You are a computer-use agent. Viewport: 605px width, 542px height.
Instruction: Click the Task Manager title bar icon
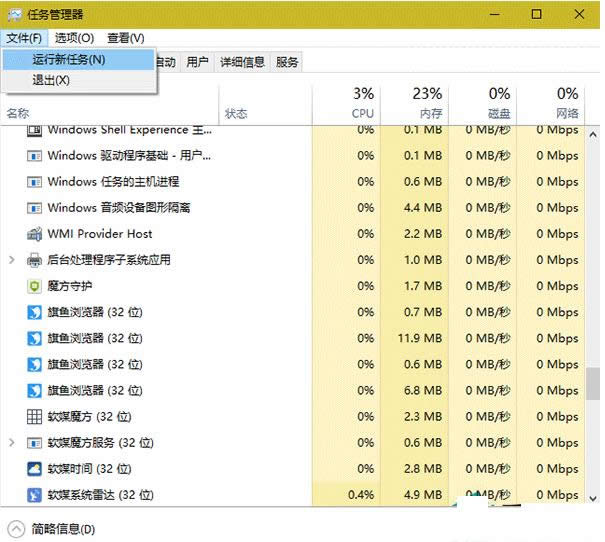pyautogui.click(x=15, y=15)
